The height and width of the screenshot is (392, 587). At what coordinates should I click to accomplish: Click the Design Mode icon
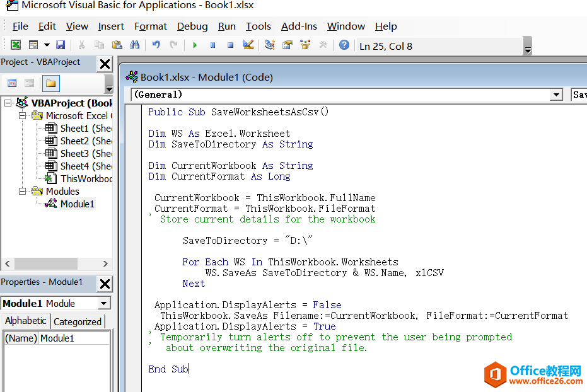pos(247,44)
